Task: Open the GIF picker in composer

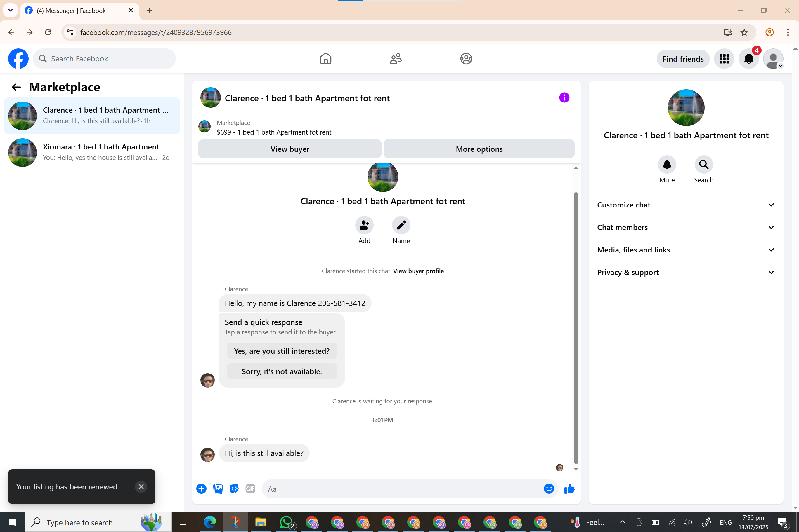Action: 250,489
